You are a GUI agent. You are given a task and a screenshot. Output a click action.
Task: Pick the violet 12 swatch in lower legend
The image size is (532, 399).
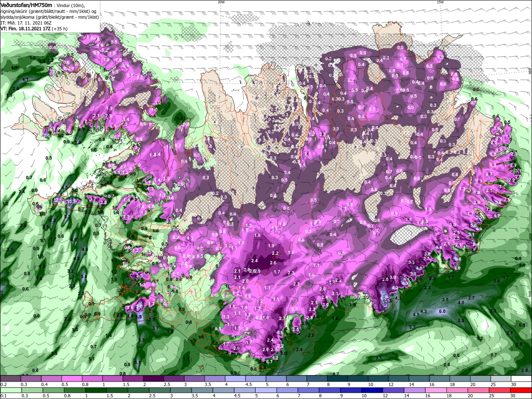pos(394,390)
